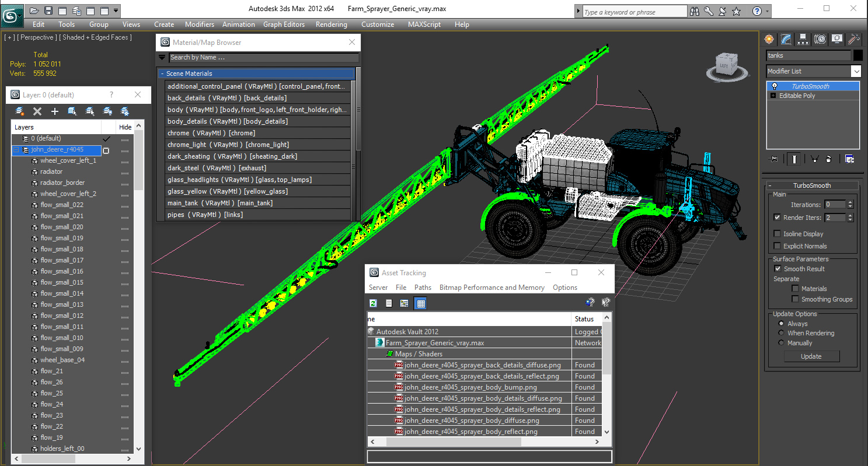Image resolution: width=868 pixels, height=466 pixels.
Task: Open the viewport plus [+] menu
Action: point(9,37)
